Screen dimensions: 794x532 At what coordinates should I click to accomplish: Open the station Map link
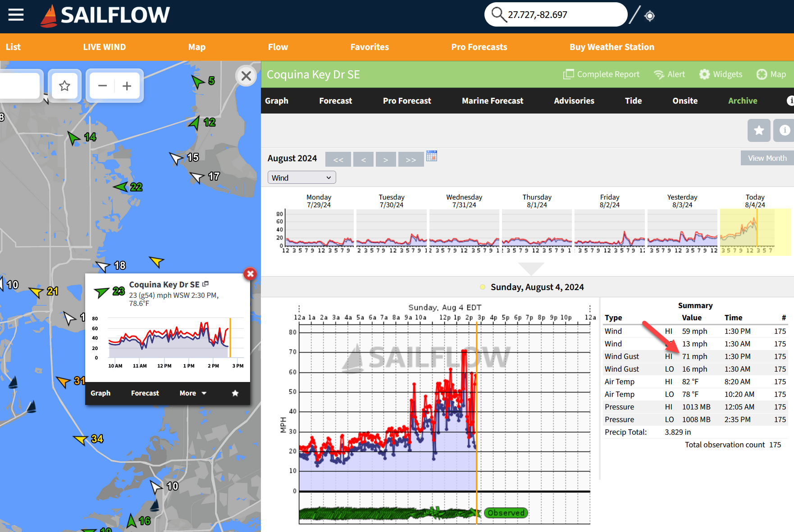[x=771, y=74]
